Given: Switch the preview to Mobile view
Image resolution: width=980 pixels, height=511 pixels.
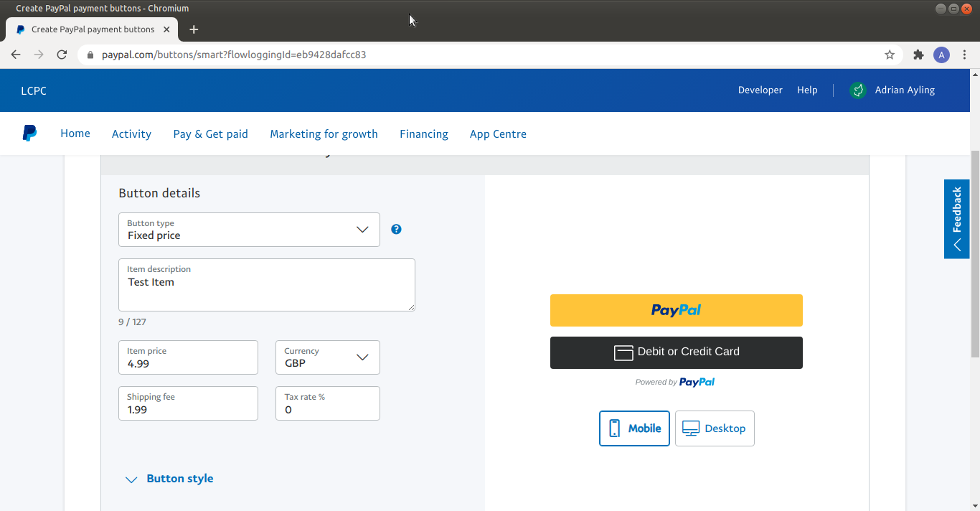Looking at the screenshot, I should click(634, 428).
